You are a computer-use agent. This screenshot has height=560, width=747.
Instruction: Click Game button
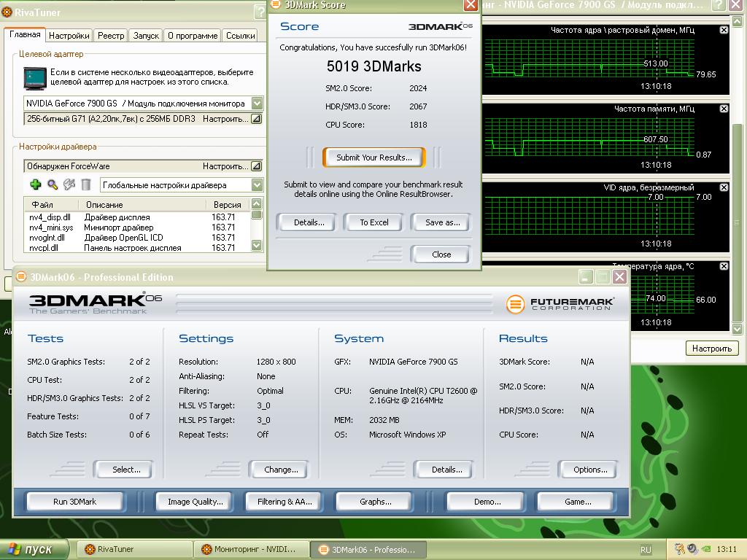[578, 502]
